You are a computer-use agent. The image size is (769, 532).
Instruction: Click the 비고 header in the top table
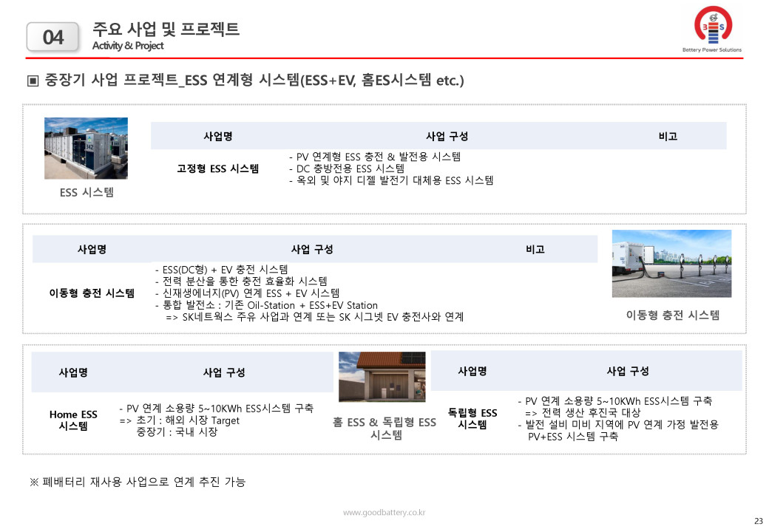coord(668,136)
